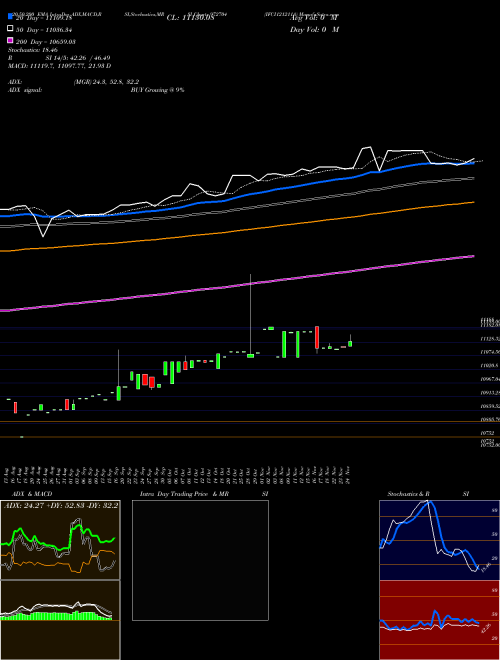Click the 'Intra Day Trading Price & MR' title
Screen dimensions: 500x660
point(184,494)
